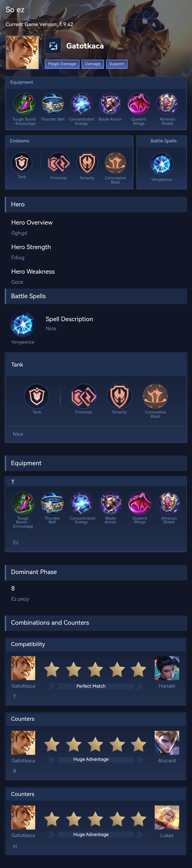Select Lukas portrait in the last Counters card
The height and width of the screenshot is (868, 192).
click(x=167, y=818)
